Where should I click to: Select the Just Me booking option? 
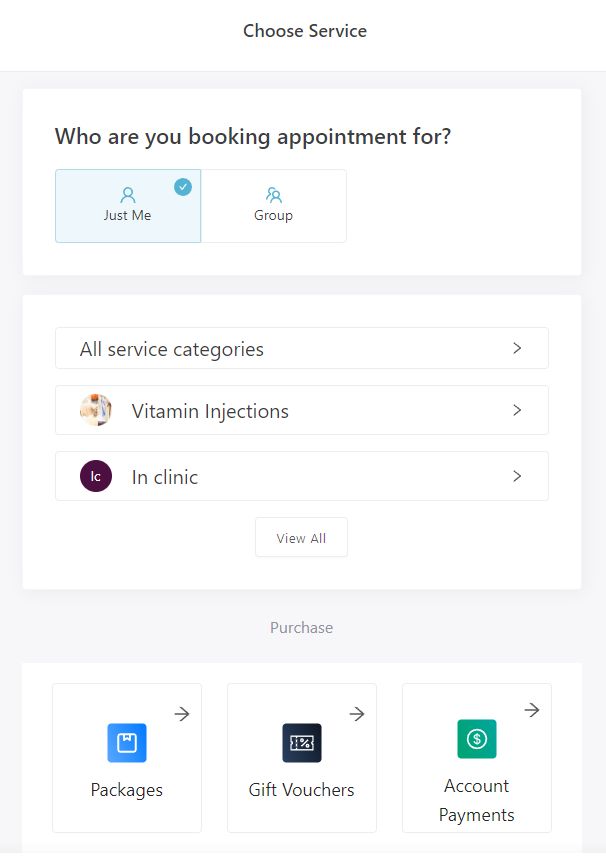tap(128, 206)
